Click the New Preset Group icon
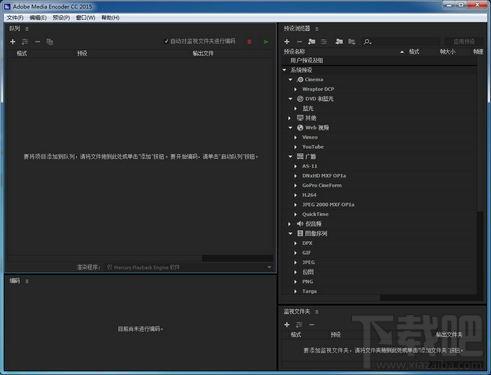This screenshot has width=491, height=375. [x=312, y=42]
